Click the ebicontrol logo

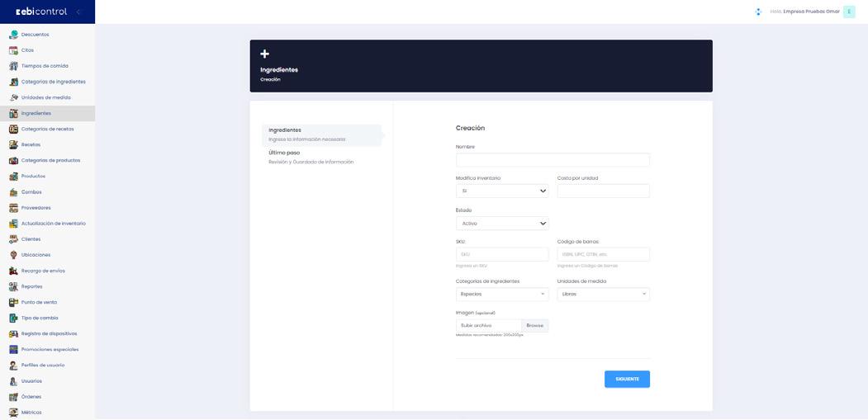(x=41, y=12)
